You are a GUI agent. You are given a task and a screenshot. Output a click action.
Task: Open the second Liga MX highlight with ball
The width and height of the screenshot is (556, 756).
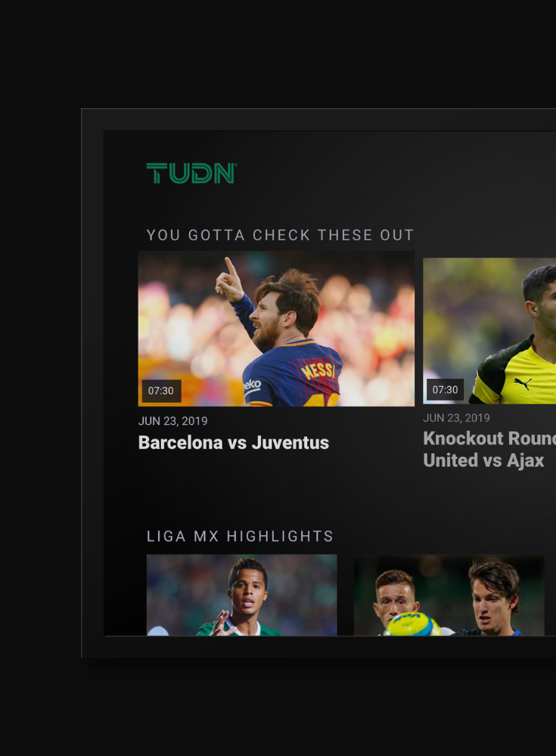coord(449,595)
